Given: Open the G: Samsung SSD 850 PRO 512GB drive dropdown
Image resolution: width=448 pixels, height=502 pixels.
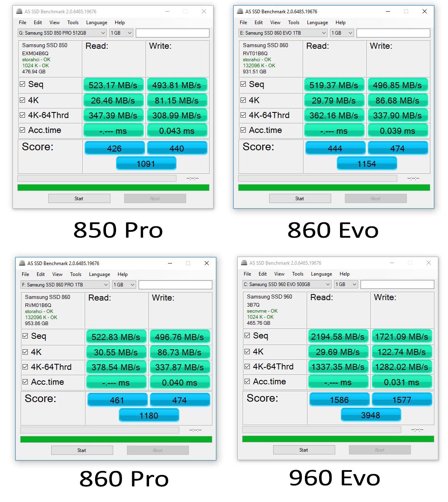Looking at the screenshot, I should (x=62, y=33).
